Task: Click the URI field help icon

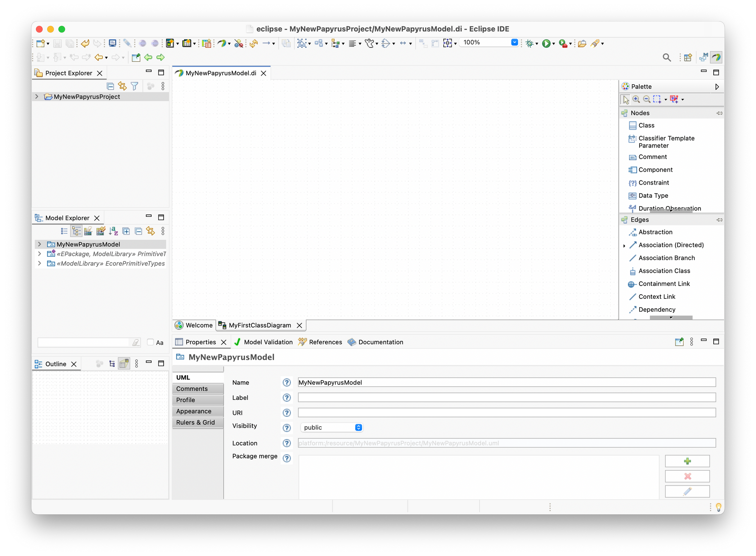Action: tap(287, 413)
